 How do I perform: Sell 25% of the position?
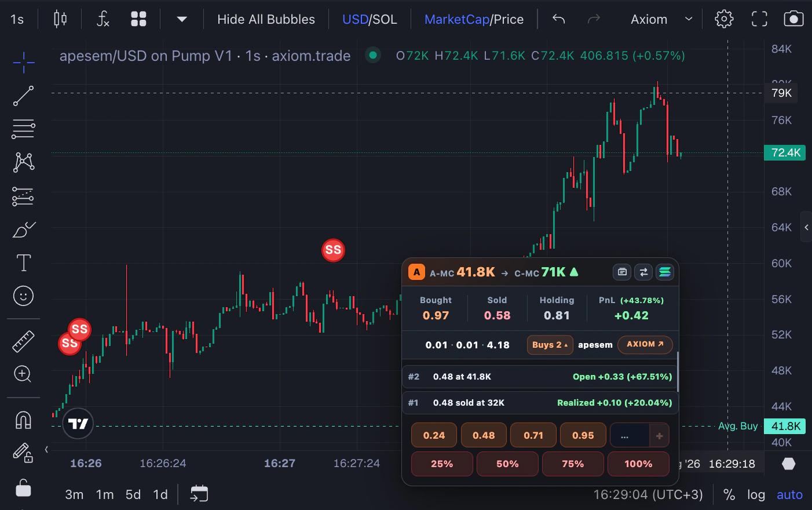442,464
